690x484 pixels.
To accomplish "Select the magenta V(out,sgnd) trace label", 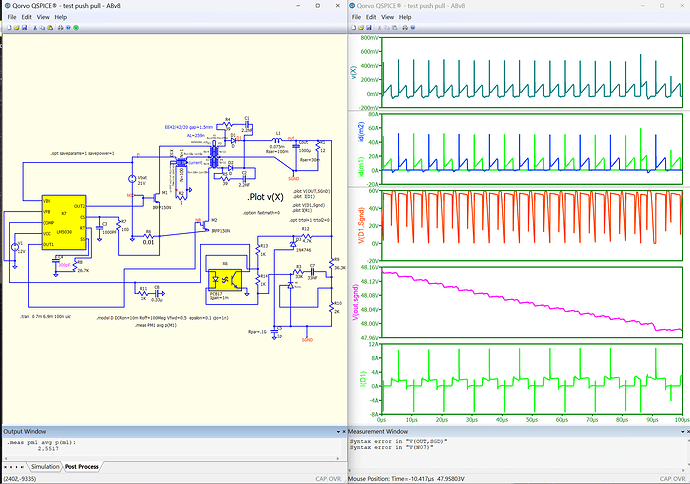I will click(x=356, y=302).
